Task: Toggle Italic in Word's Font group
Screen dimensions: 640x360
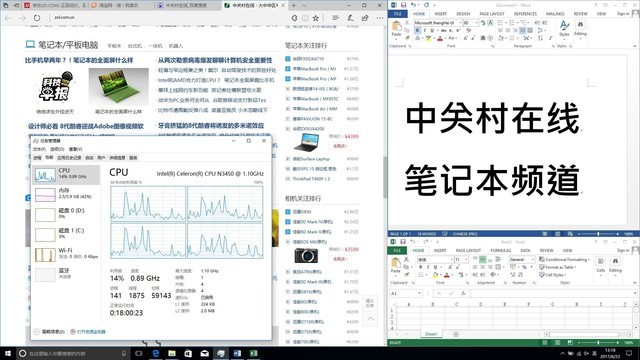Action: (x=424, y=31)
